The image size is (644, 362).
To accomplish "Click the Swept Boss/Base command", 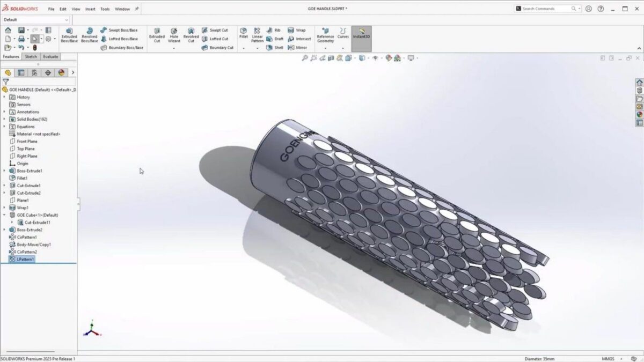I will (119, 30).
